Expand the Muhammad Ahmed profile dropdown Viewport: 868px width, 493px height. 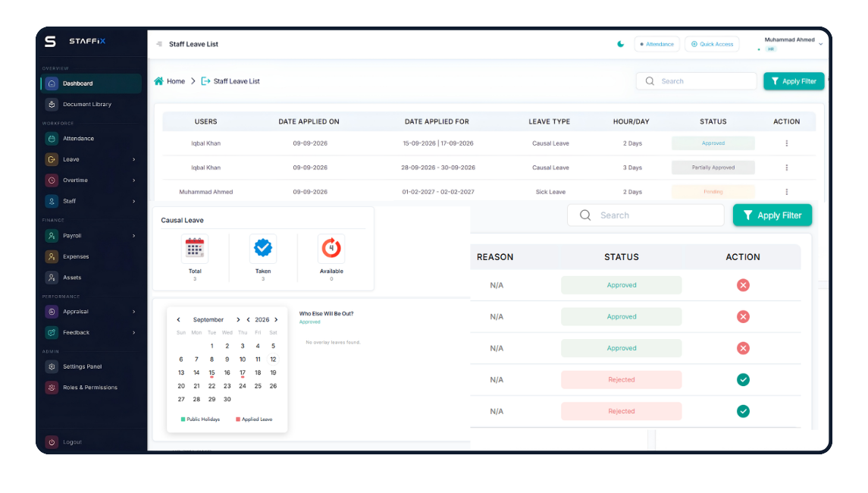coord(820,44)
